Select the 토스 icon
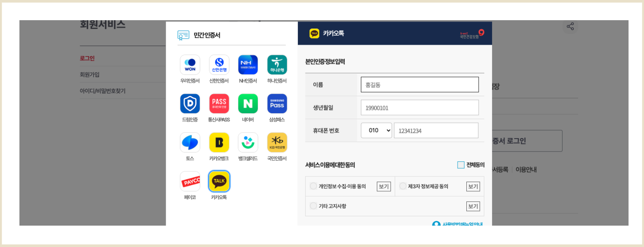Image resolution: width=644 pixels, height=247 pixels. (190, 142)
